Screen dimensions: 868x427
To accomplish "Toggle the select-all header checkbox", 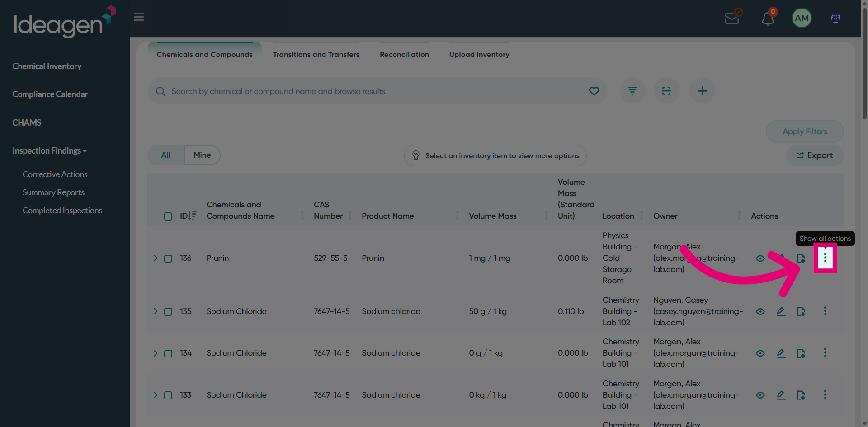I will 168,216.
